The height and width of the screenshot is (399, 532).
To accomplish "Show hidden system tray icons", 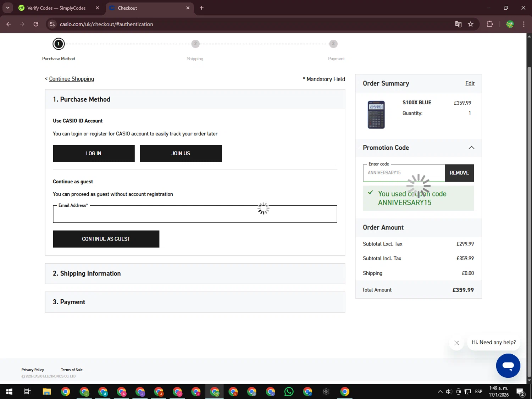I will [440, 392].
